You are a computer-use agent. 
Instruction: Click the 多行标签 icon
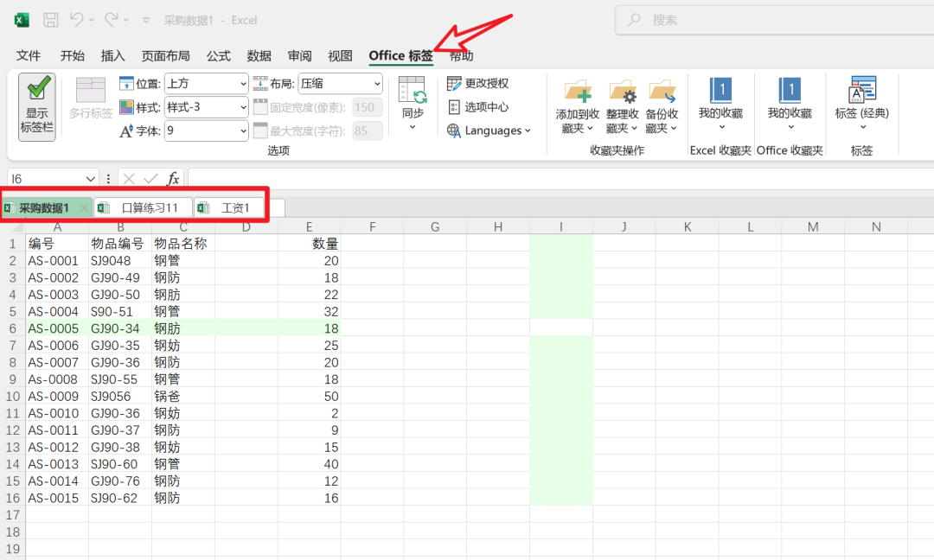(91, 90)
